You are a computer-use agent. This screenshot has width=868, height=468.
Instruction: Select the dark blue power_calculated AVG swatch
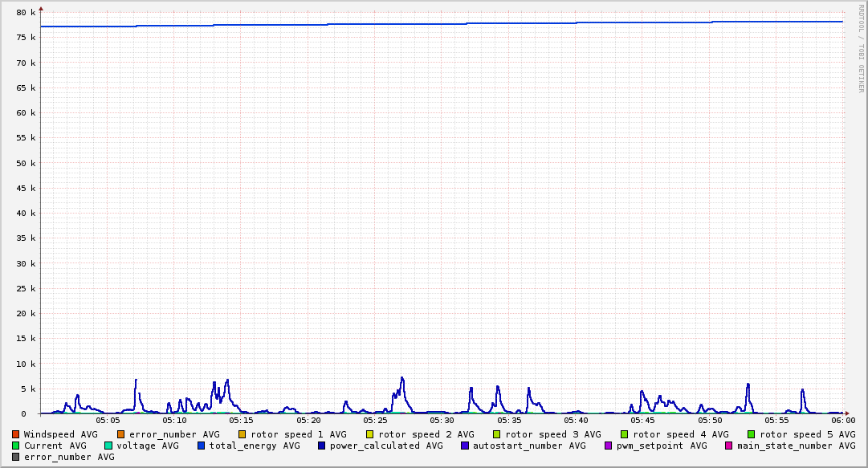tap(322, 446)
